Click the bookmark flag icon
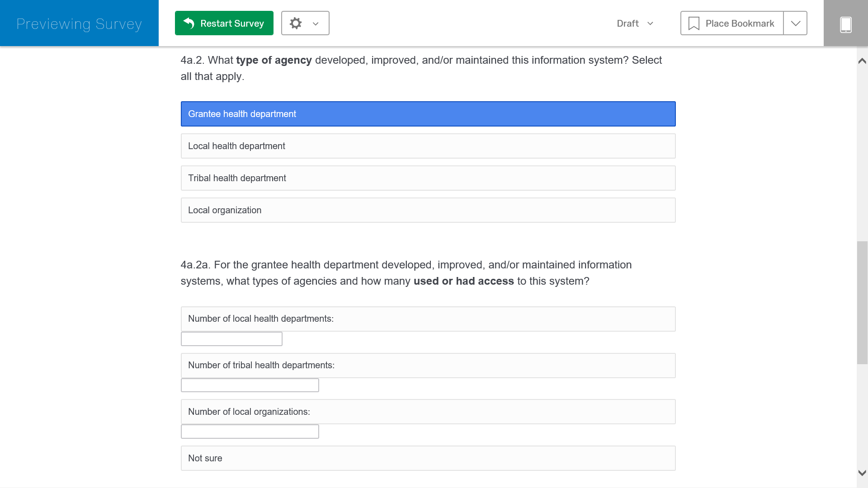 point(693,23)
